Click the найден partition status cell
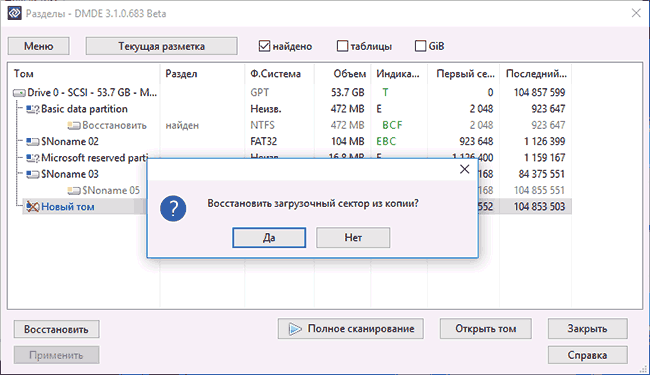650x375 pixels. [182, 126]
